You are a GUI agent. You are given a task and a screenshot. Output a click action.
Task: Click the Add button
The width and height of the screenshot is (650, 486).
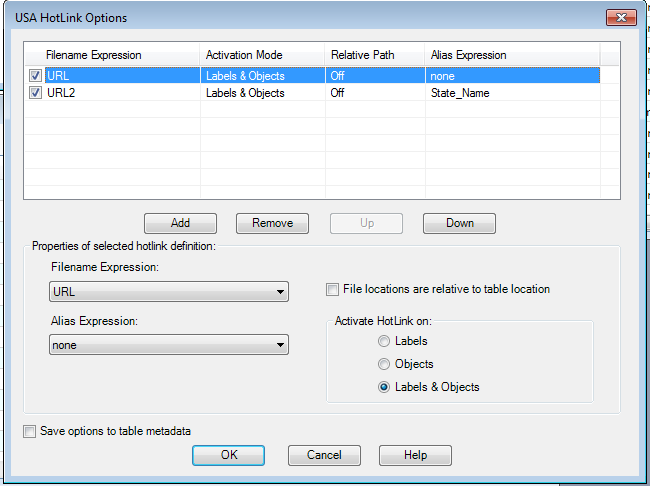tap(180, 224)
